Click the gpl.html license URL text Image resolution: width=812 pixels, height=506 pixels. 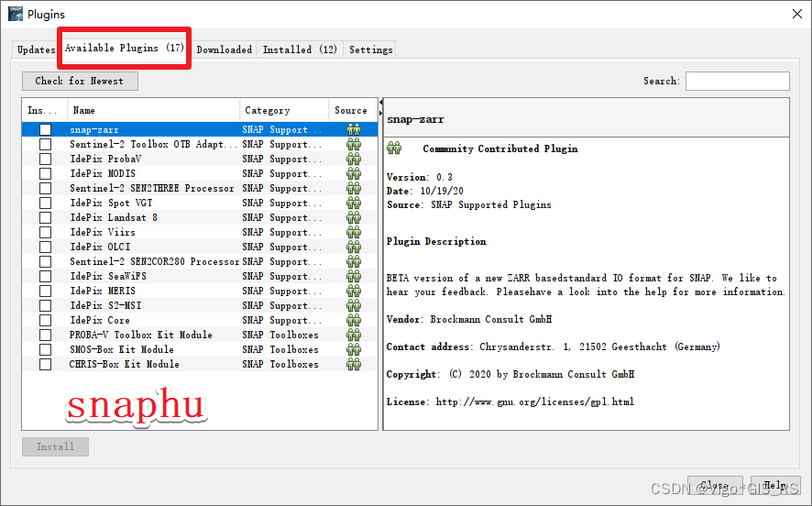tap(535, 401)
